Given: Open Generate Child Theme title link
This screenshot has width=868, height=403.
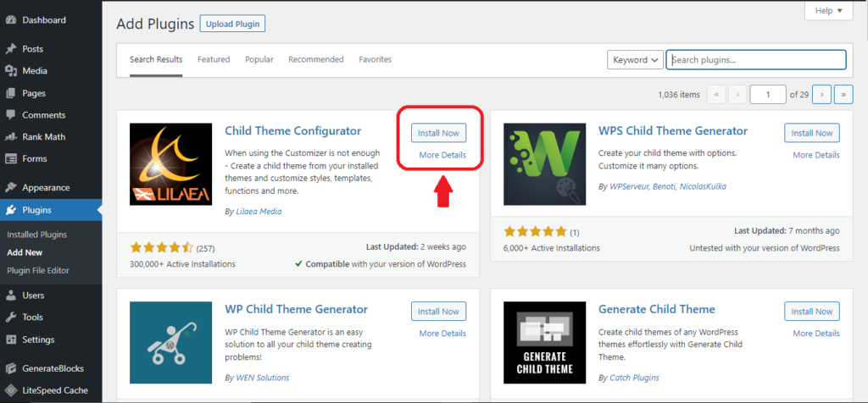Looking at the screenshot, I should (x=657, y=309).
